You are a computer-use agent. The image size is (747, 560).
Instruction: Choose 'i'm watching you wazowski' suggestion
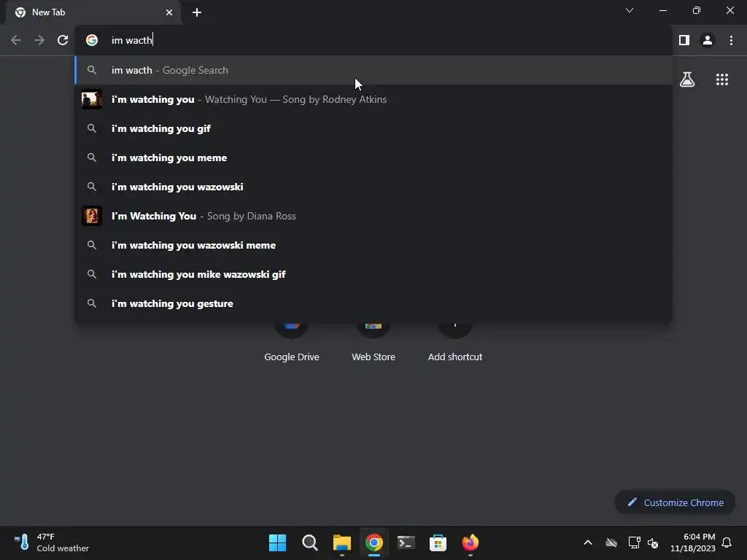(373, 187)
